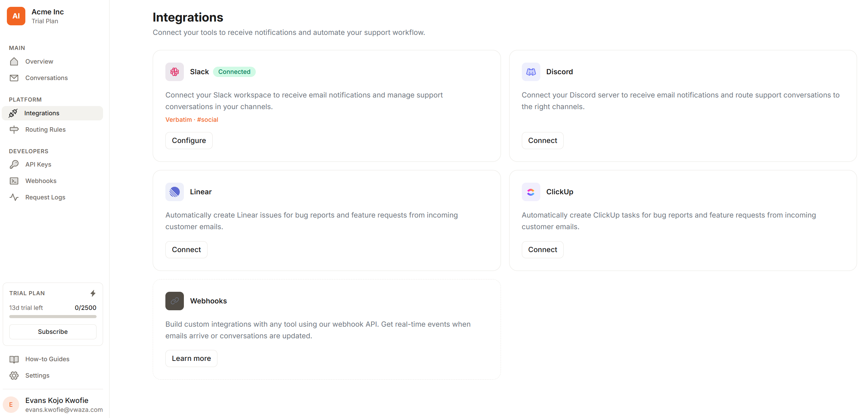Click the Integrations plug icon in sidebar

point(14,113)
